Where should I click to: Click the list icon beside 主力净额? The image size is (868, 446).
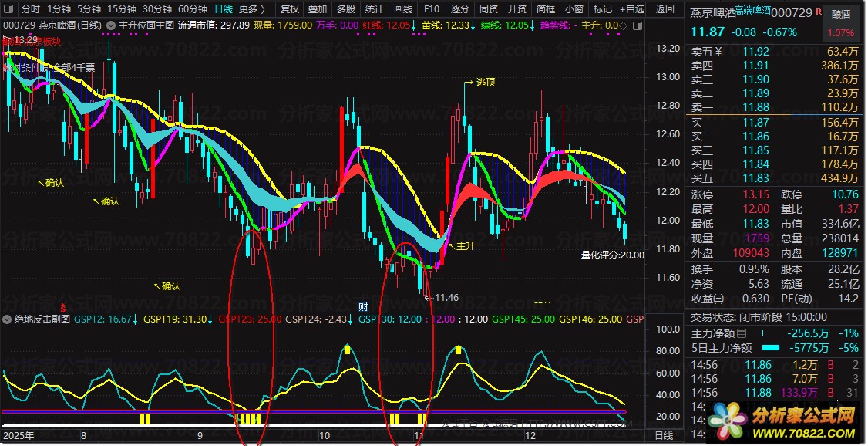click(742, 333)
